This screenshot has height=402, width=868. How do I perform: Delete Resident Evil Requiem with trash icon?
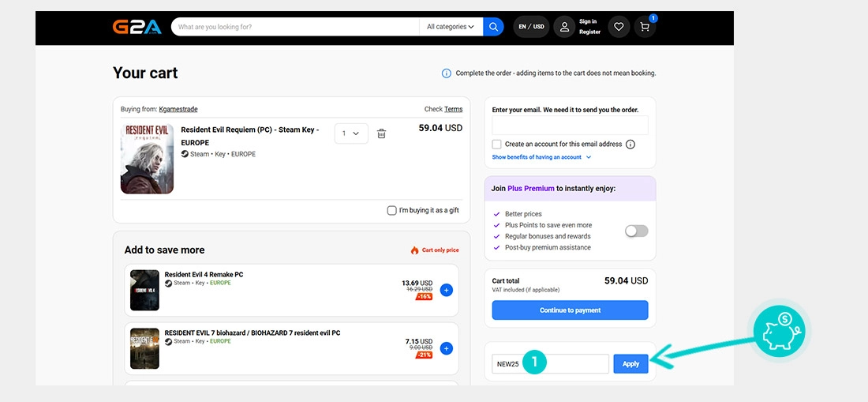click(x=381, y=133)
